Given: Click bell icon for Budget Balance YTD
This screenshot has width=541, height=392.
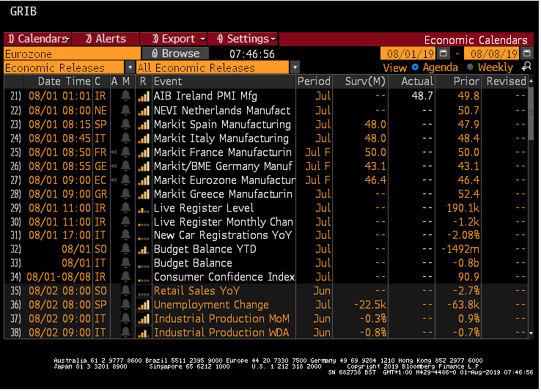Looking at the screenshot, I should (126, 249).
